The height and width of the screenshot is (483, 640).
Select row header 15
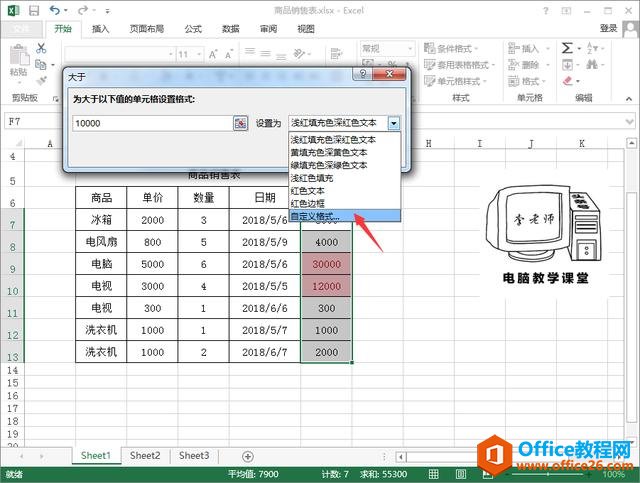[x=13, y=383]
